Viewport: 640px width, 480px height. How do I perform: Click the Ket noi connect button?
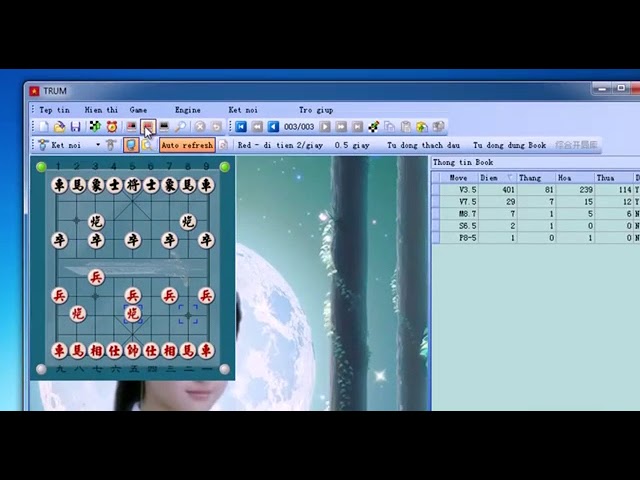click(x=60, y=145)
